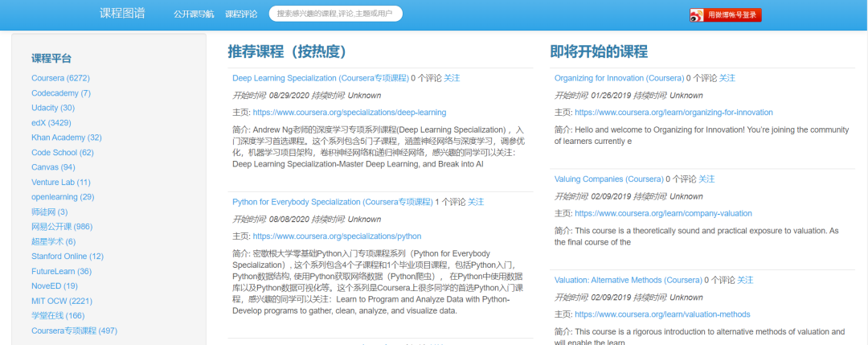Open Valuing Companies course title

(x=609, y=179)
